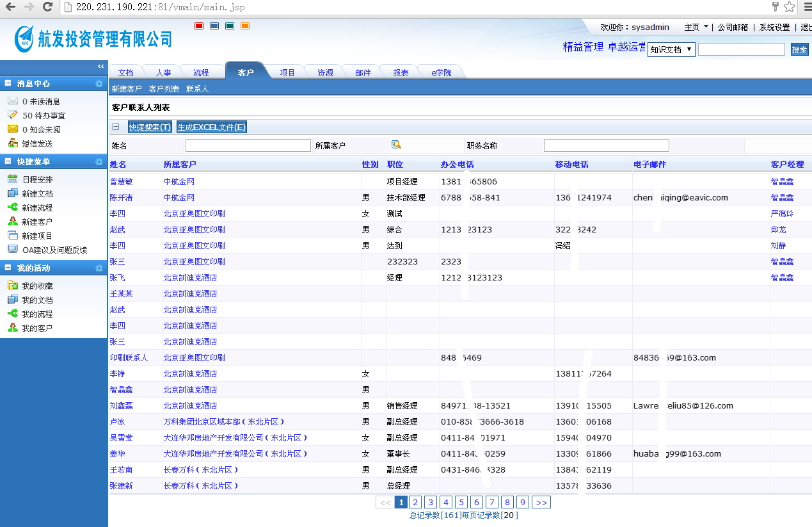812x527 pixels.
Task: Switch to the 文档 tab
Action: (x=126, y=72)
